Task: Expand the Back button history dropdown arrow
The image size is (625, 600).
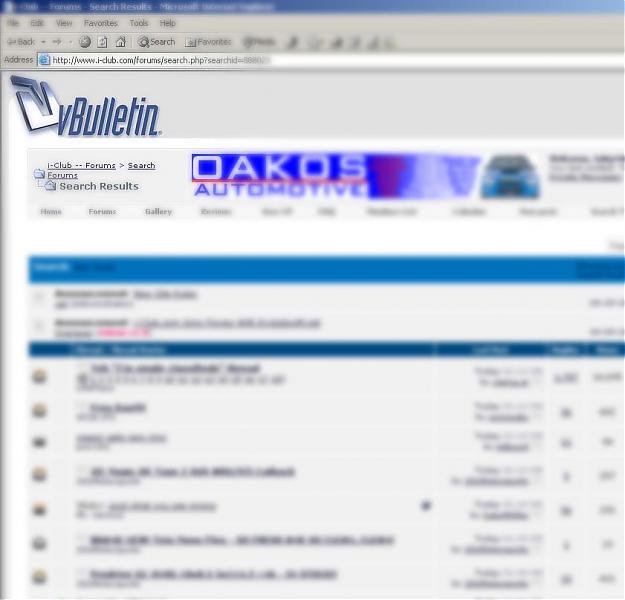Action: [x=43, y=42]
